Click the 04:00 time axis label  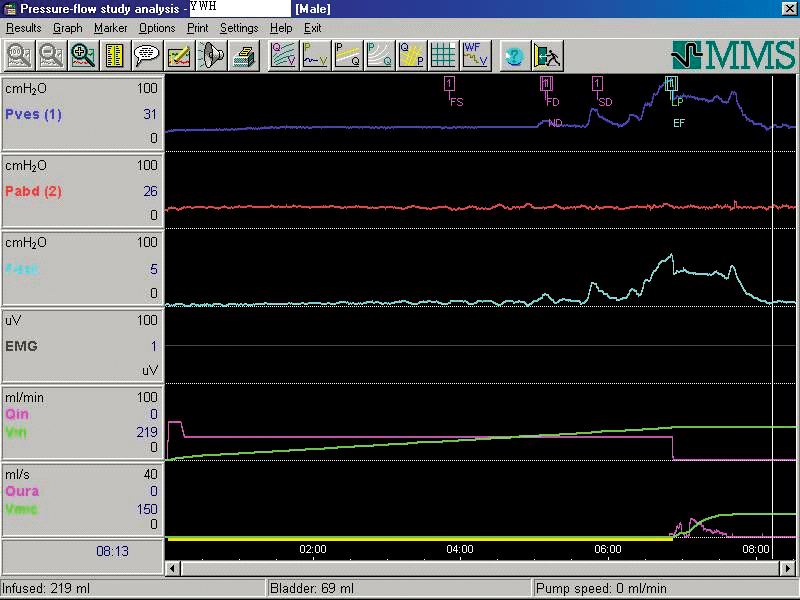tap(460, 549)
